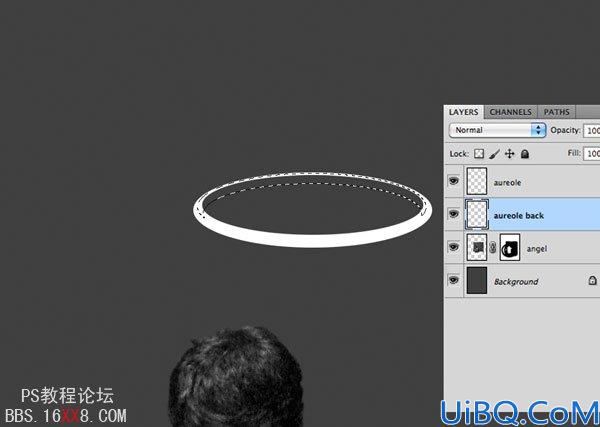Image resolution: width=600 pixels, height=427 pixels.
Task: Select the aureole layer thumbnail
Action: coord(477,181)
